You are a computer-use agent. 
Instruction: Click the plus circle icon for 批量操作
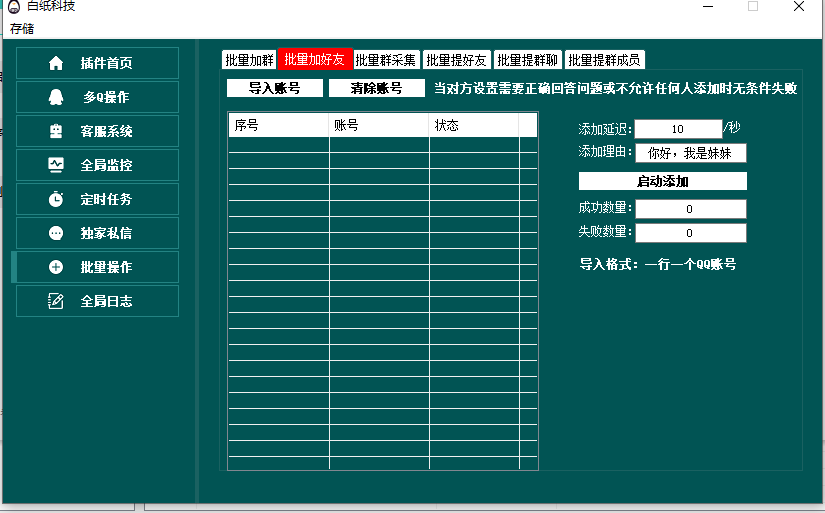[x=56, y=267]
